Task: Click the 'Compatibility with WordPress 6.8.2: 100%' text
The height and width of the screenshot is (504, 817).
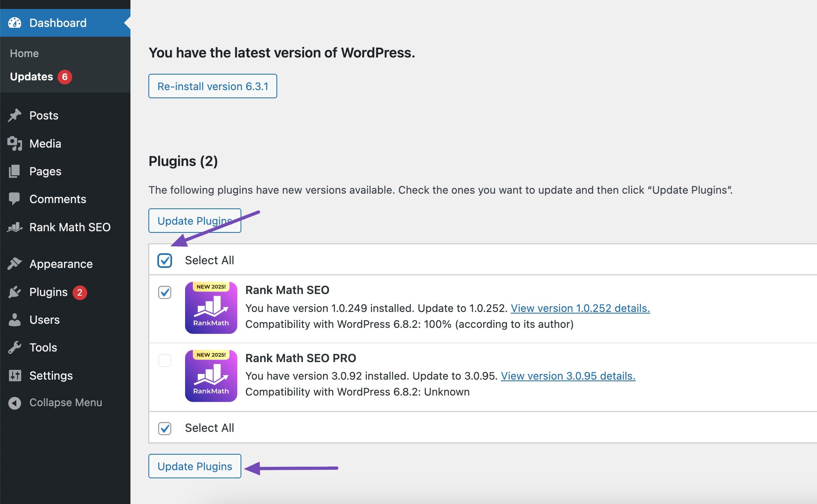Action: pyautogui.click(x=409, y=324)
